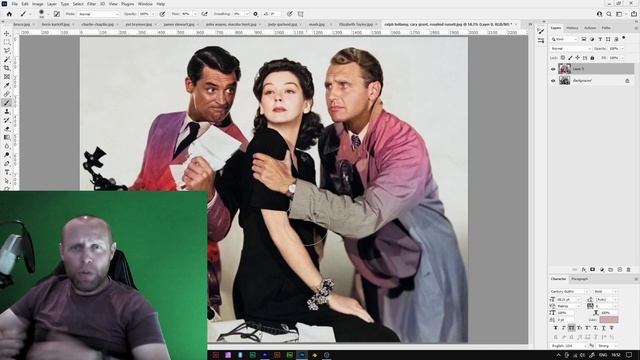Toggle lock all padlock icon
This screenshot has width=640, height=360.
[x=592, y=58]
